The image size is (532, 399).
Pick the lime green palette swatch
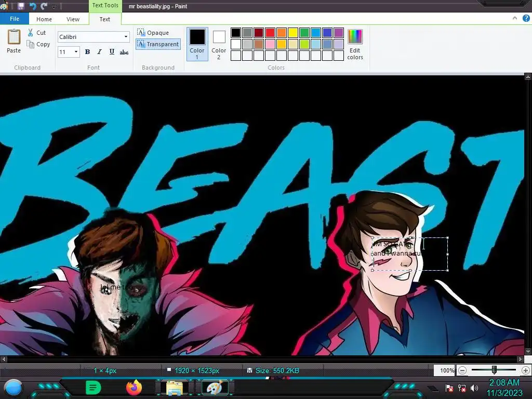coord(304,44)
